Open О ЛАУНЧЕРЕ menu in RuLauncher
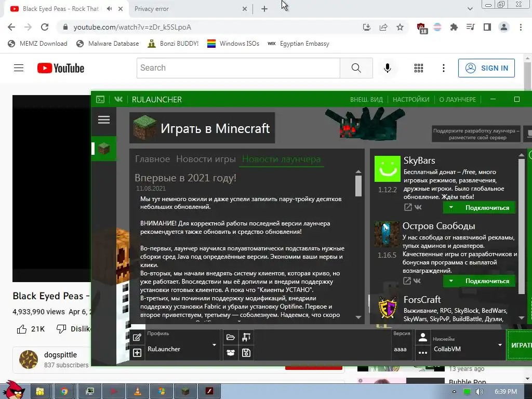Viewport: 532px width, 399px height. 457,100
